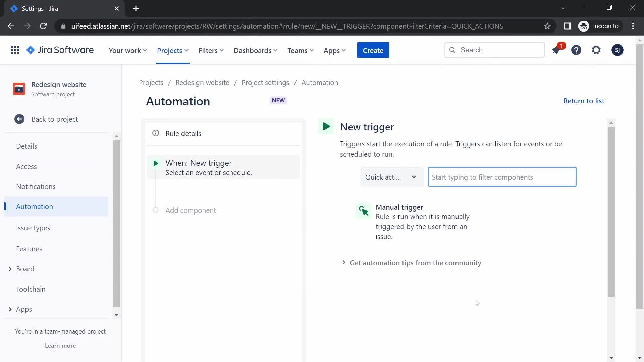644x362 pixels.
Task: Click the Return to list button
Action: point(584,101)
